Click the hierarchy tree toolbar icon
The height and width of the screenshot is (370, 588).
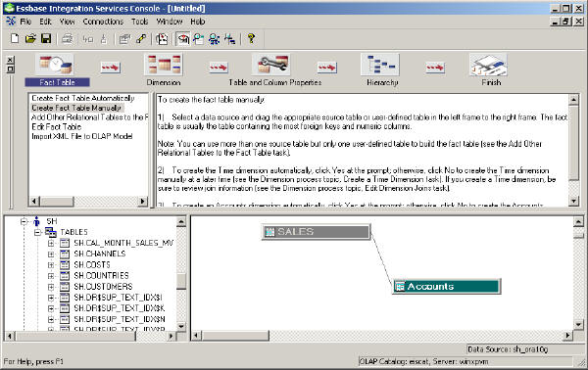coord(229,38)
